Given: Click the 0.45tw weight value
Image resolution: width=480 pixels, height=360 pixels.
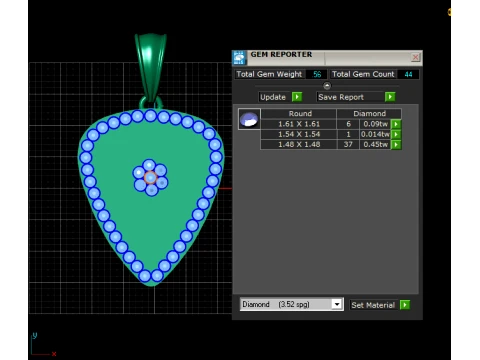Looking at the screenshot, I should click(x=375, y=144).
